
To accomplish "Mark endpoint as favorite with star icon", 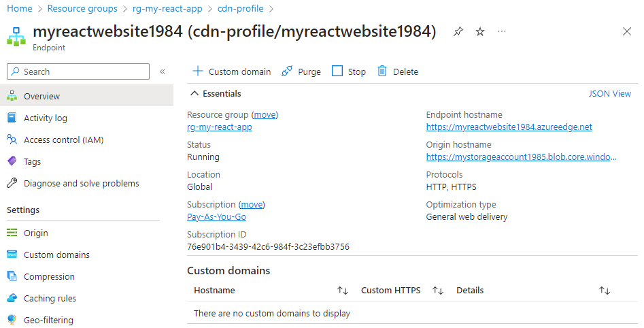I will [x=479, y=32].
